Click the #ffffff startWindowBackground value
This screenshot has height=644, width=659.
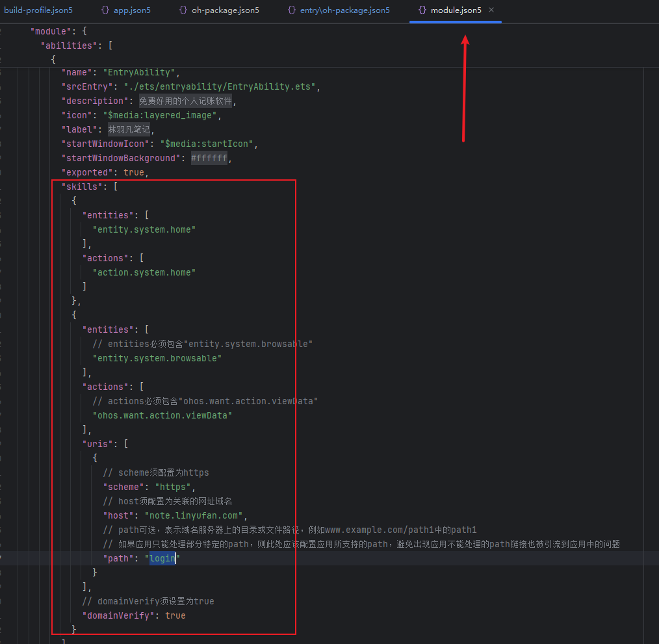pyautogui.click(x=209, y=158)
